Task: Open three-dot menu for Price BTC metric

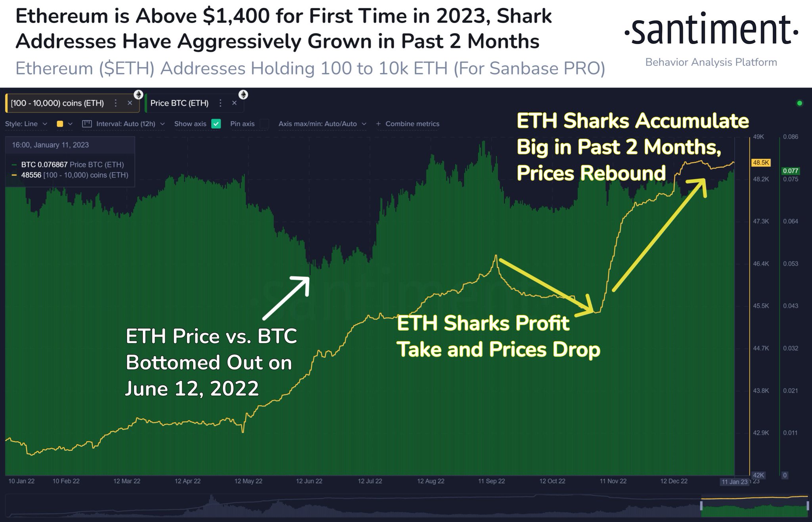Action: pos(220,103)
